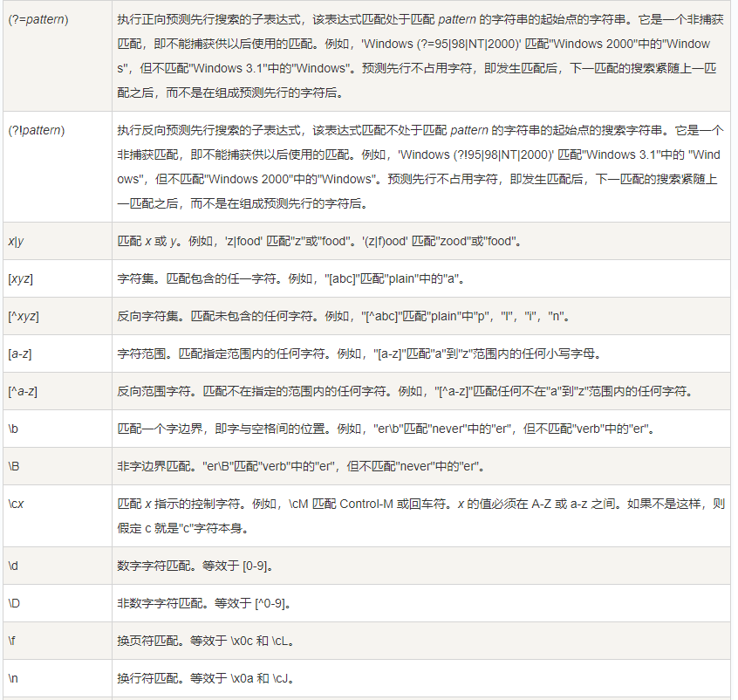Screen dimensions: 738x700
Task: Click the [a-z] character range cell
Action: [58, 353]
